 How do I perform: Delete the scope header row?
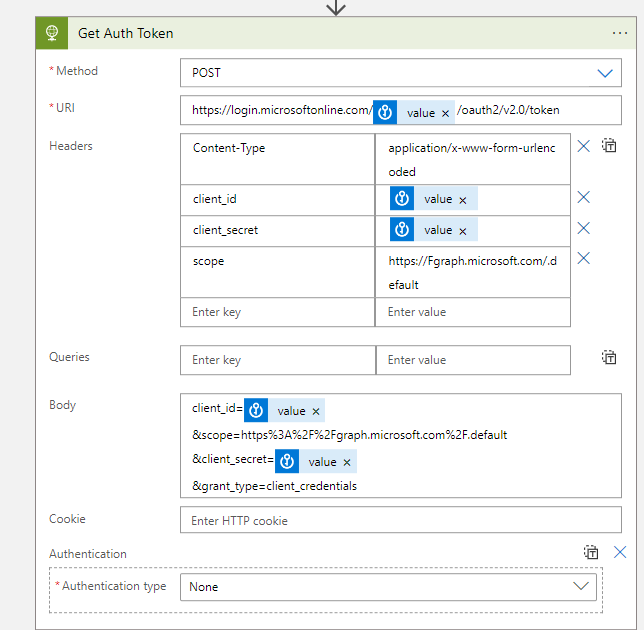coord(583,258)
